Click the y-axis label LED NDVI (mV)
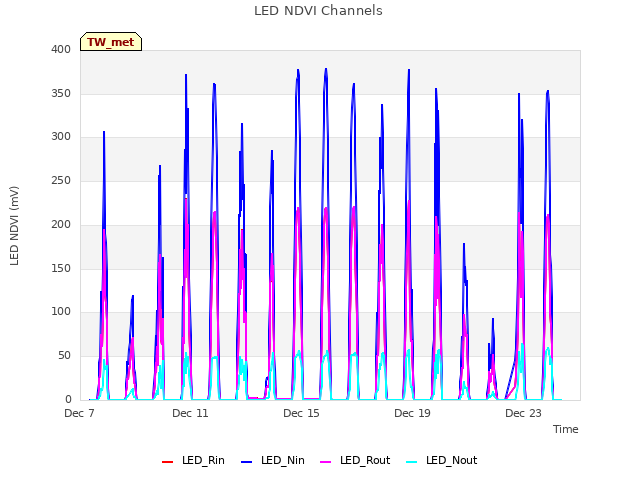 [14, 225]
